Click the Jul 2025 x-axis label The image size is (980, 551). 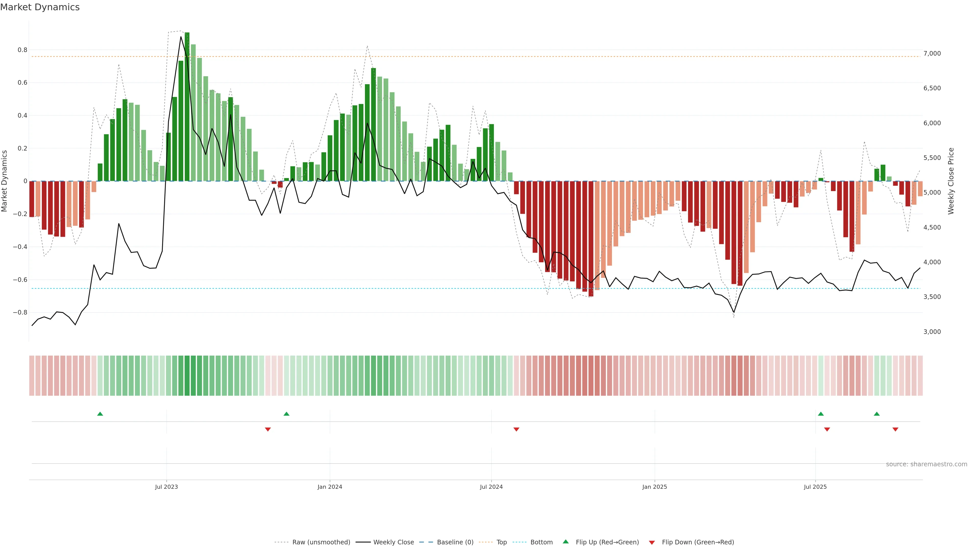815,487
